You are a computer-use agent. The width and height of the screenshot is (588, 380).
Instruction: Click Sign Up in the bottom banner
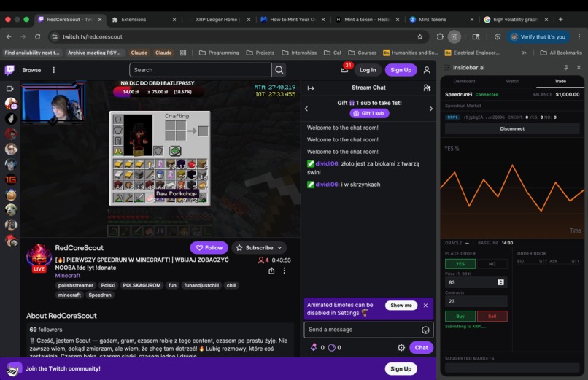401,369
